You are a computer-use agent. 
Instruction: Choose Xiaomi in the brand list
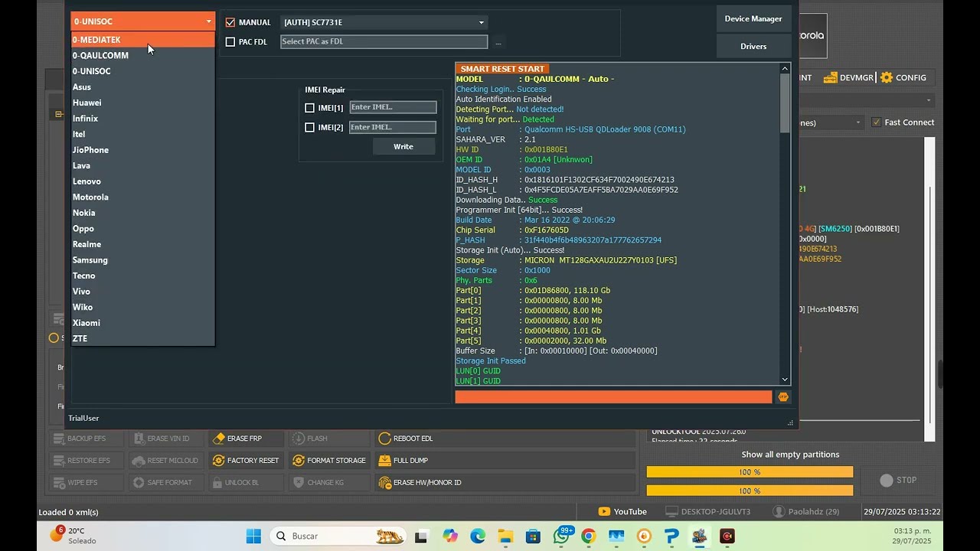tap(143, 323)
